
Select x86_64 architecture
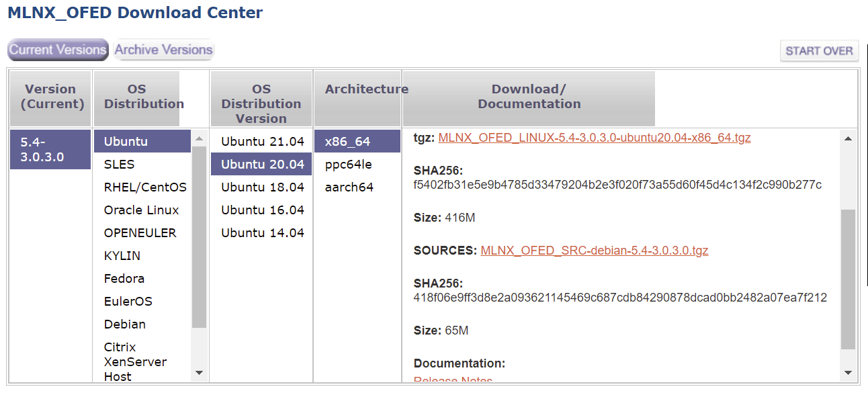tap(357, 142)
